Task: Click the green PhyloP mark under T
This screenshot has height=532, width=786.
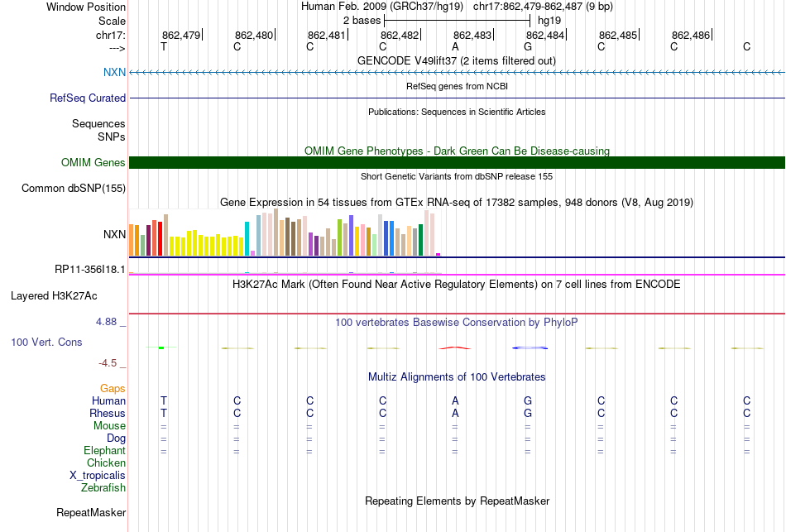Action: click(161, 347)
